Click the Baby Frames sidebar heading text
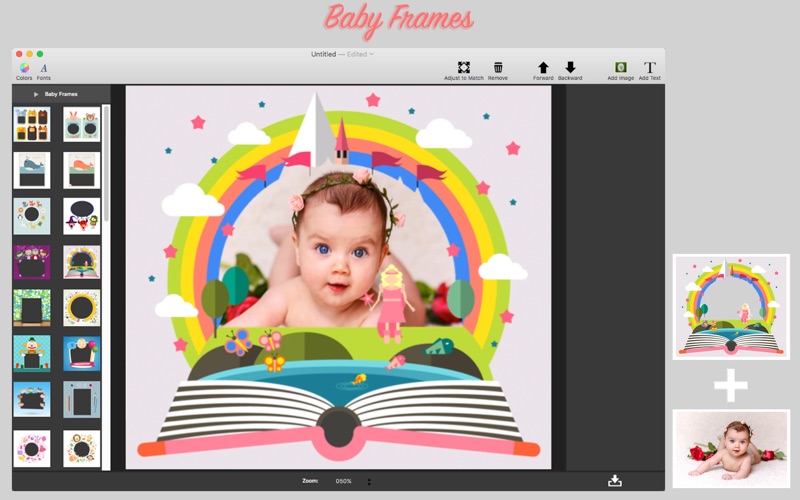 61,94
